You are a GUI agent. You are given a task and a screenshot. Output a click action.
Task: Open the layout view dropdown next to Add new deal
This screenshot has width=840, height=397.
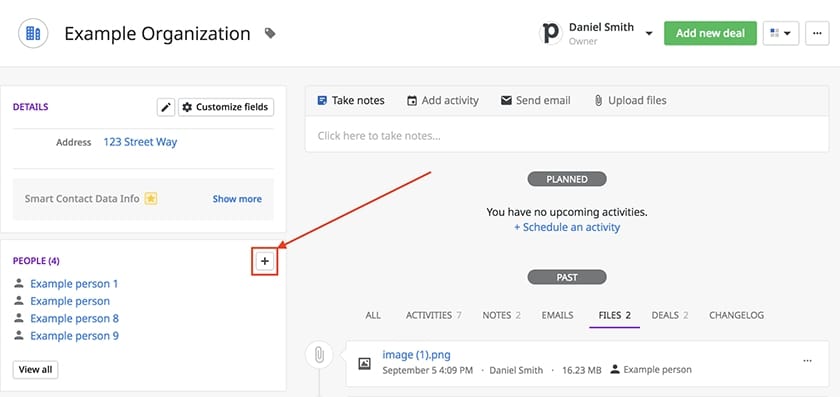[781, 33]
